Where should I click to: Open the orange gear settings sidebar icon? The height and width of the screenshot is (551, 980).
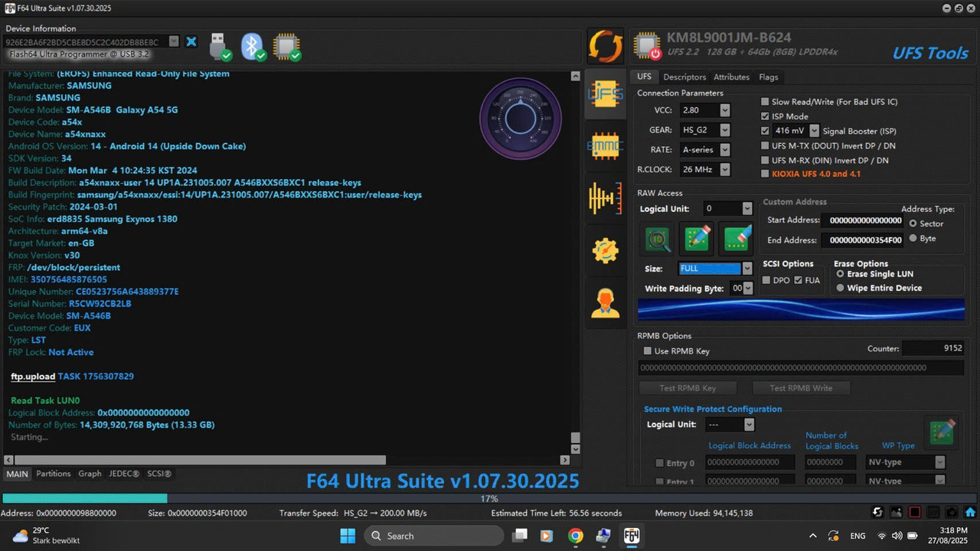[x=605, y=250]
